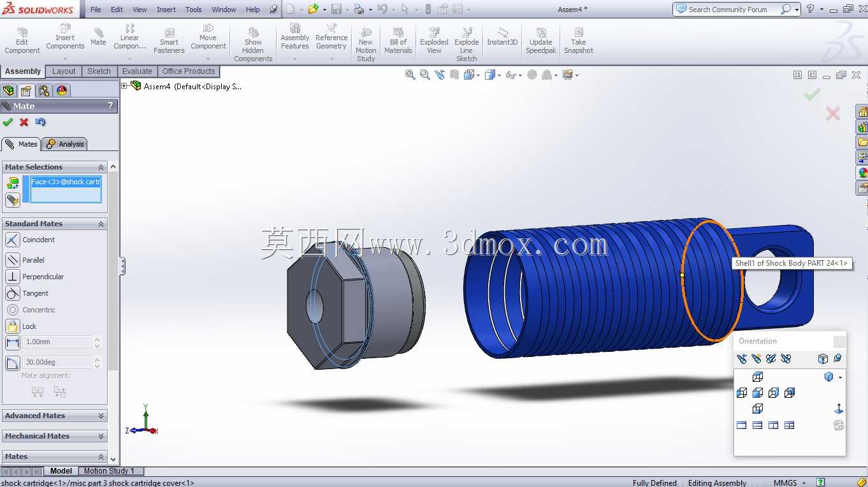Image resolution: width=868 pixels, height=487 pixels.
Task: Open Assembly Features tool
Action: tap(295, 36)
